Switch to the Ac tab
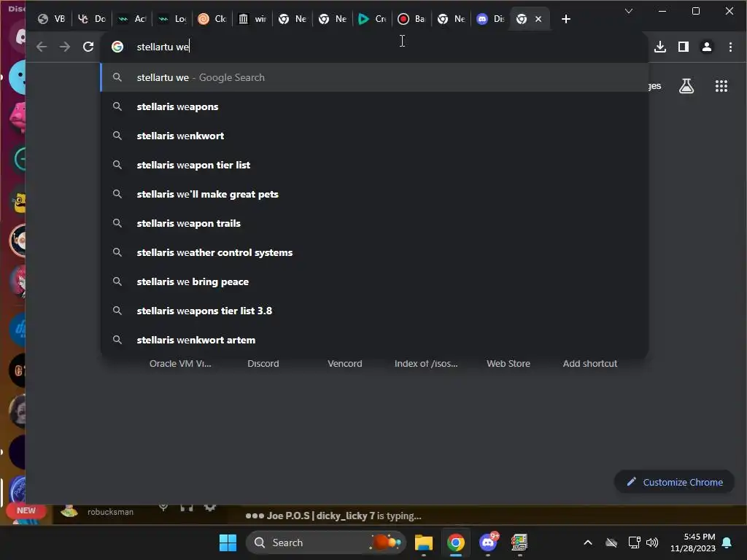The width and height of the screenshot is (747, 560). pos(132,19)
